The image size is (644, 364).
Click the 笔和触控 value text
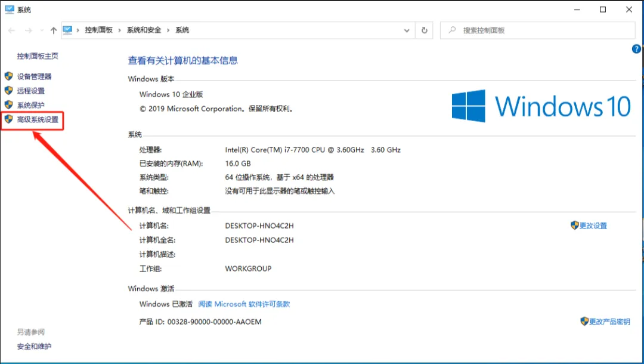coord(280,191)
